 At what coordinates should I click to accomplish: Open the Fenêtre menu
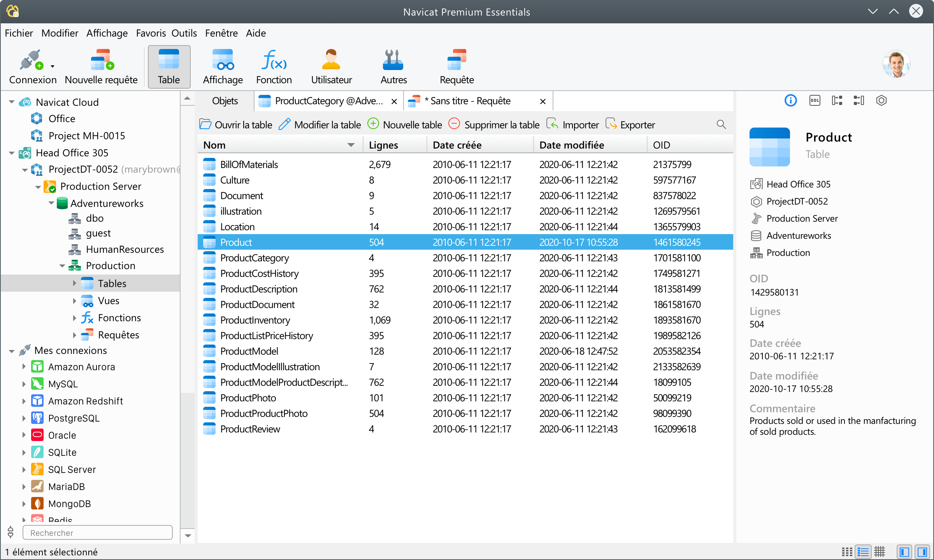221,33
